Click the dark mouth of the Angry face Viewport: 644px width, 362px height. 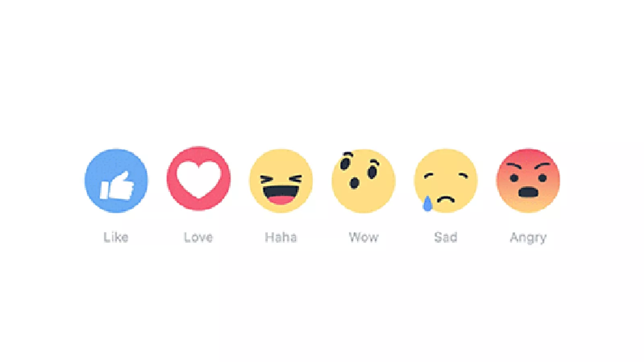(528, 192)
